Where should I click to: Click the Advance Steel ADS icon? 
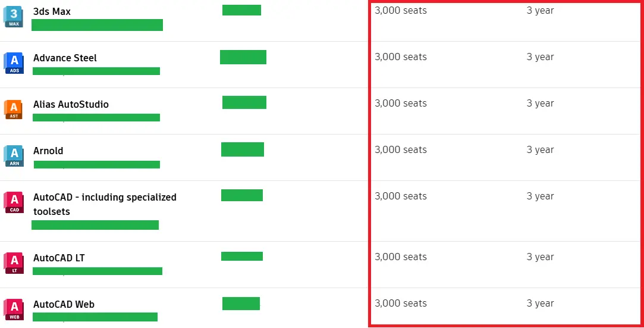click(14, 63)
